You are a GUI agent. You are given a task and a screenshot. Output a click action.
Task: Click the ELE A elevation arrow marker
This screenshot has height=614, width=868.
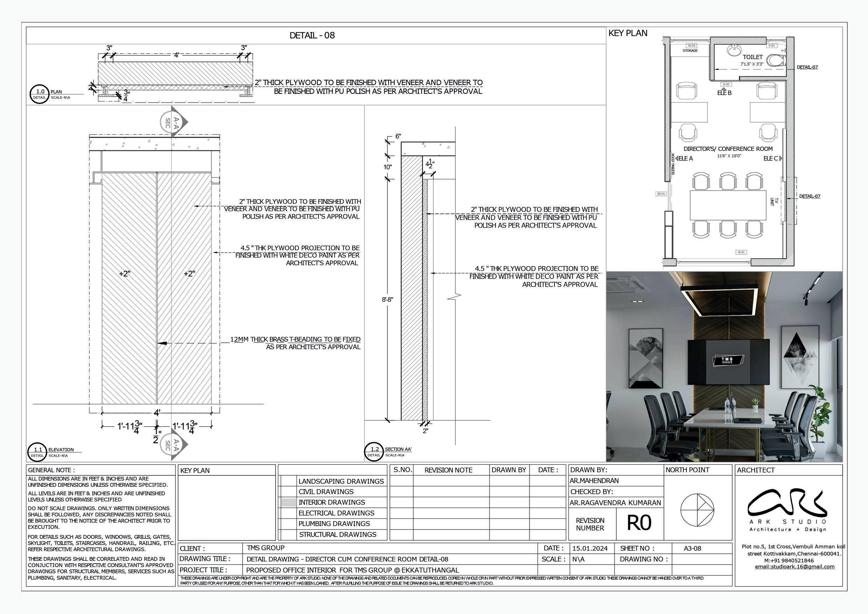677,159
